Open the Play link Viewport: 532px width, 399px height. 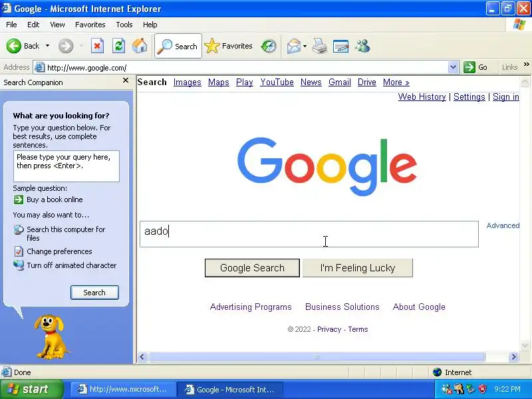(245, 82)
